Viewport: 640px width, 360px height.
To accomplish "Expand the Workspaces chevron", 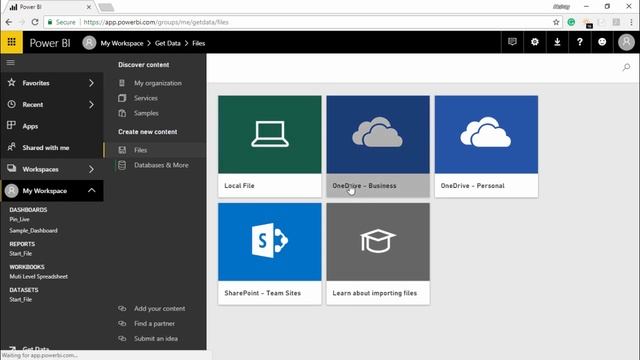I will pyautogui.click(x=91, y=169).
